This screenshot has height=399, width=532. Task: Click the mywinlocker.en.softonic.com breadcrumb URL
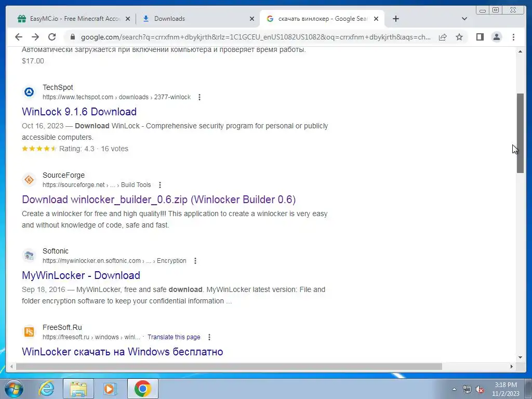click(114, 261)
